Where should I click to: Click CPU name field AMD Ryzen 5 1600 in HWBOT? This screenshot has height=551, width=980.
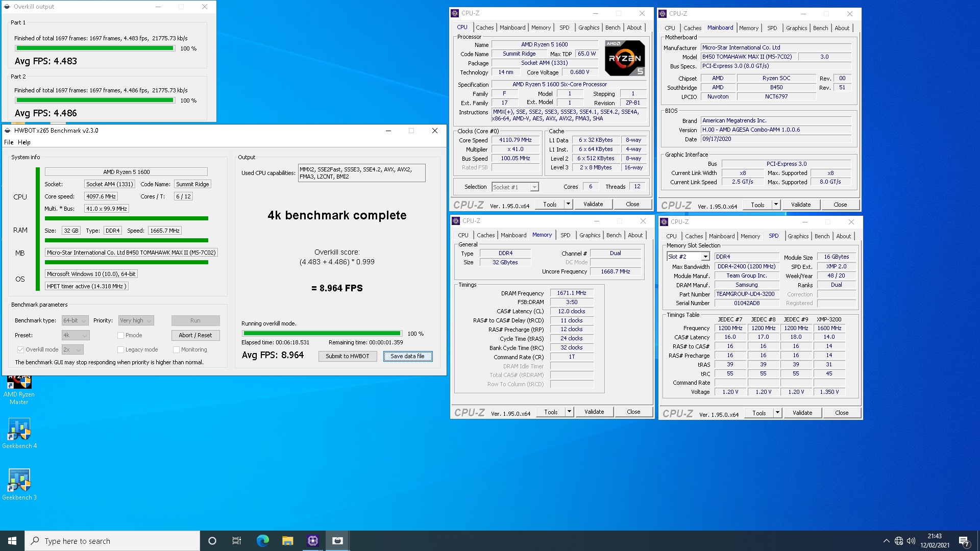pyautogui.click(x=126, y=172)
